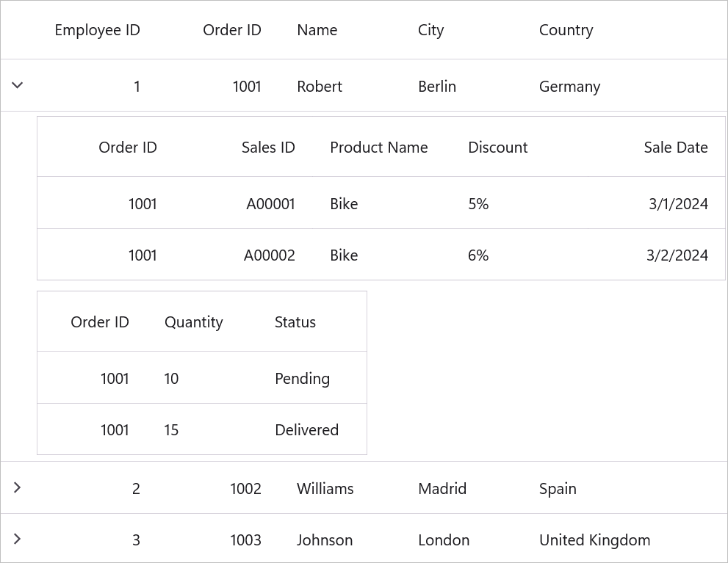728x563 pixels.
Task: Click the Discount column header
Action: (497, 148)
